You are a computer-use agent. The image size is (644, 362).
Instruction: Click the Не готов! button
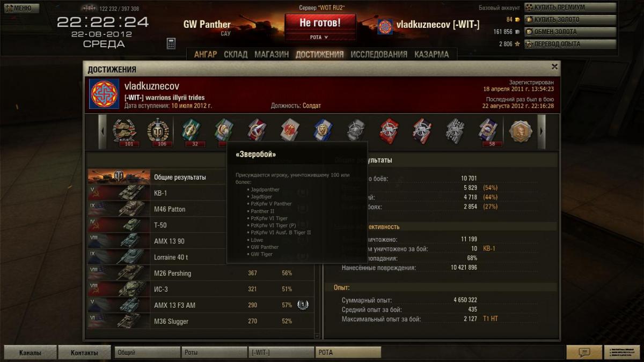coord(320,23)
